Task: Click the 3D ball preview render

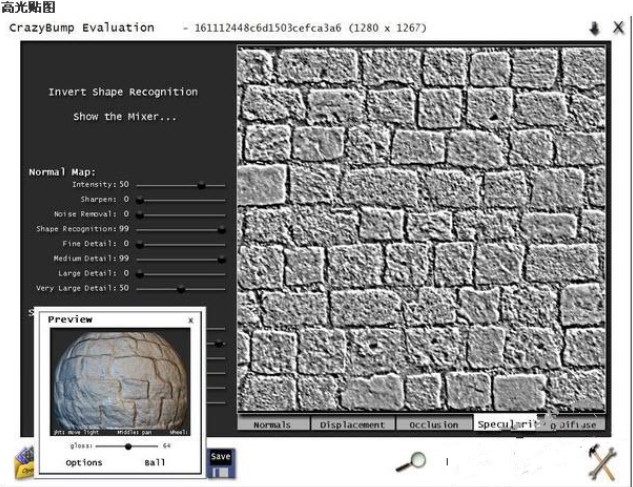Action: point(120,381)
